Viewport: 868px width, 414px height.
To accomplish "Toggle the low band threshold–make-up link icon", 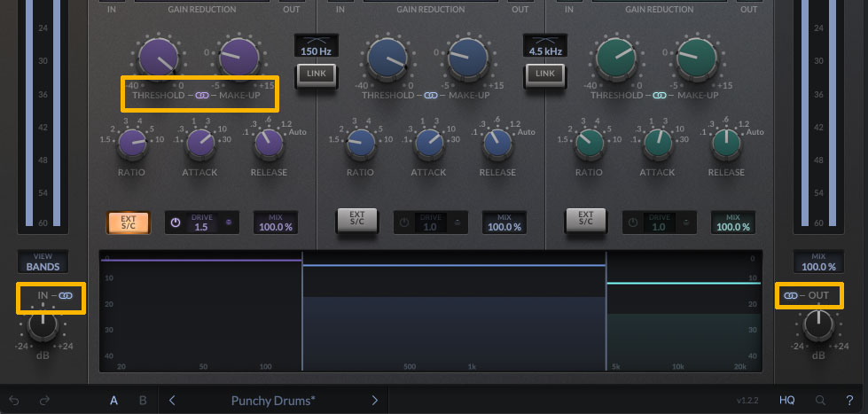I will 200,95.
